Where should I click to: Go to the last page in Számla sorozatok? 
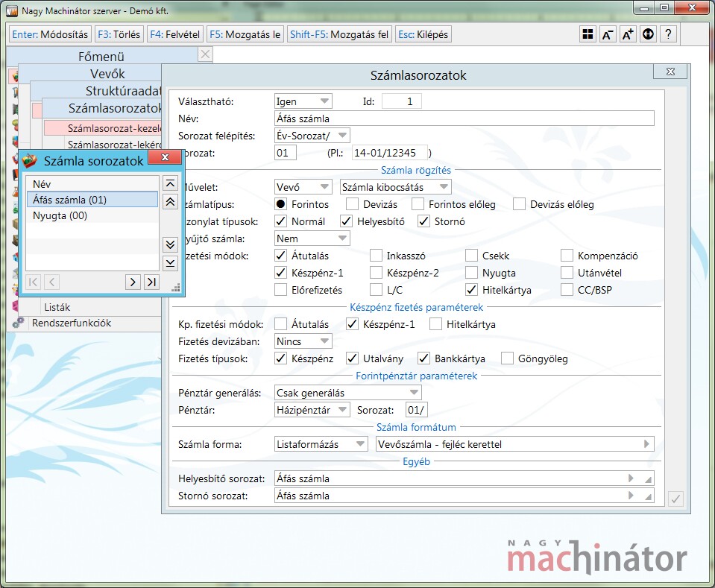(x=151, y=282)
